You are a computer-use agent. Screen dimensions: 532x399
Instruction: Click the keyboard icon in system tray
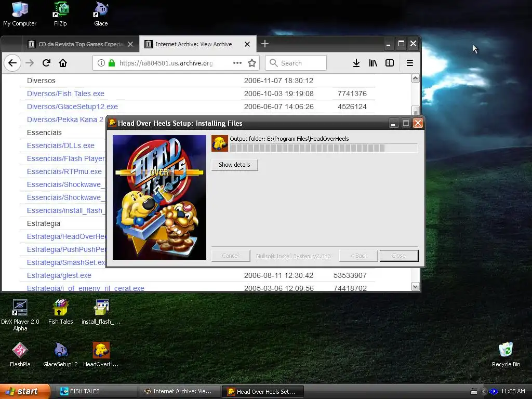[474, 392]
